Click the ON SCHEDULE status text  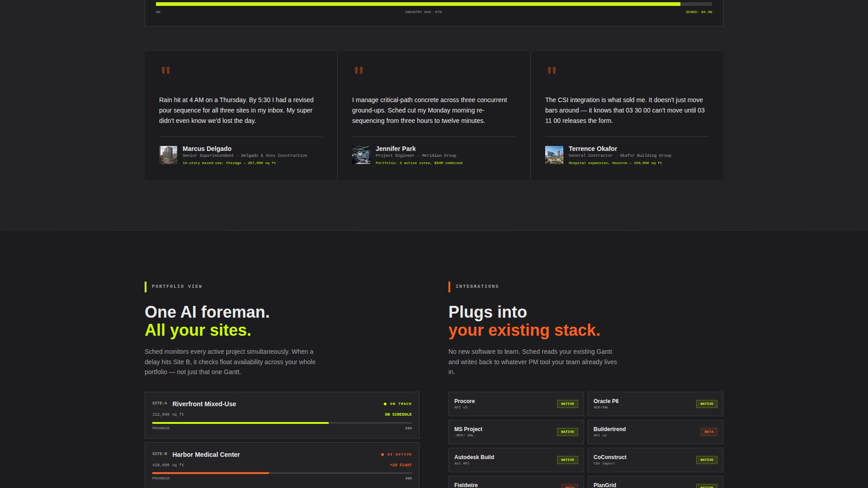398,414
